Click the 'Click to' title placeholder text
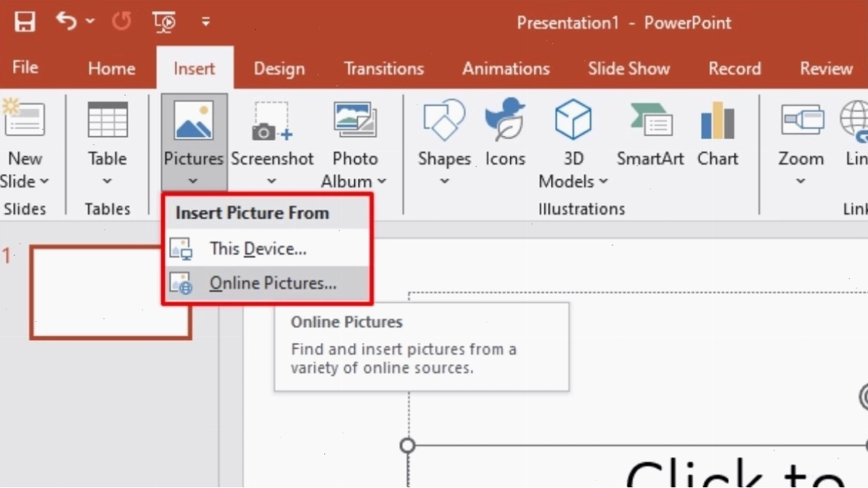Viewport: 868px width, 488px height. pyautogui.click(x=736, y=473)
